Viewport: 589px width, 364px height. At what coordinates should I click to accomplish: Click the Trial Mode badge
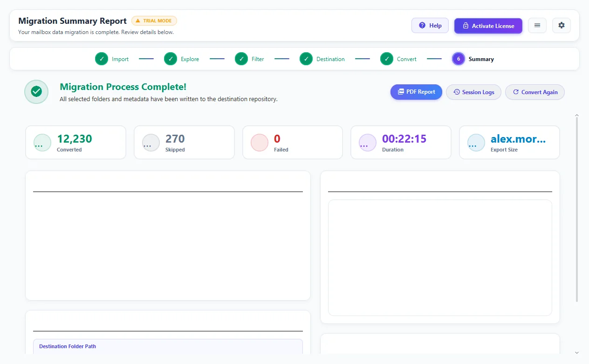coord(154,21)
